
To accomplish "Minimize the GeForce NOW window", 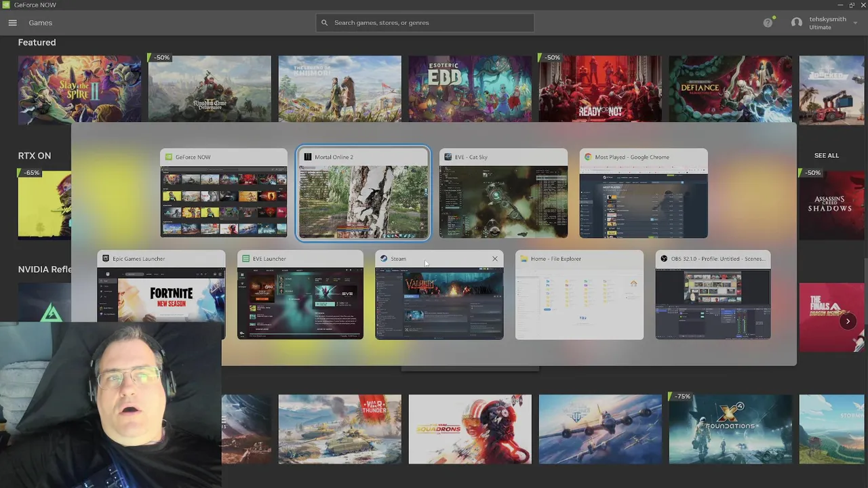I will click(840, 5).
